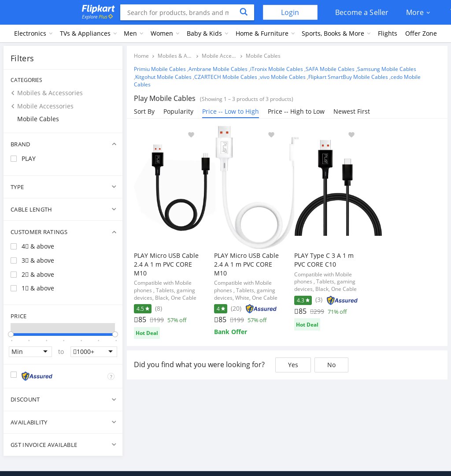
Task: Open PLAY Type C 3 A title link
Action: tap(324, 260)
